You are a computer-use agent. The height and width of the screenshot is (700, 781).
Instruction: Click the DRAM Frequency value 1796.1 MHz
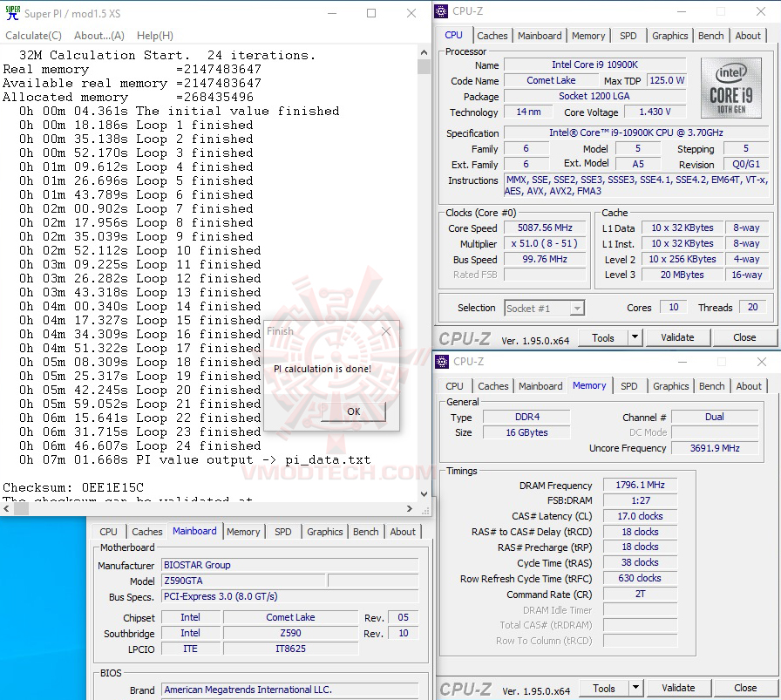(x=640, y=485)
